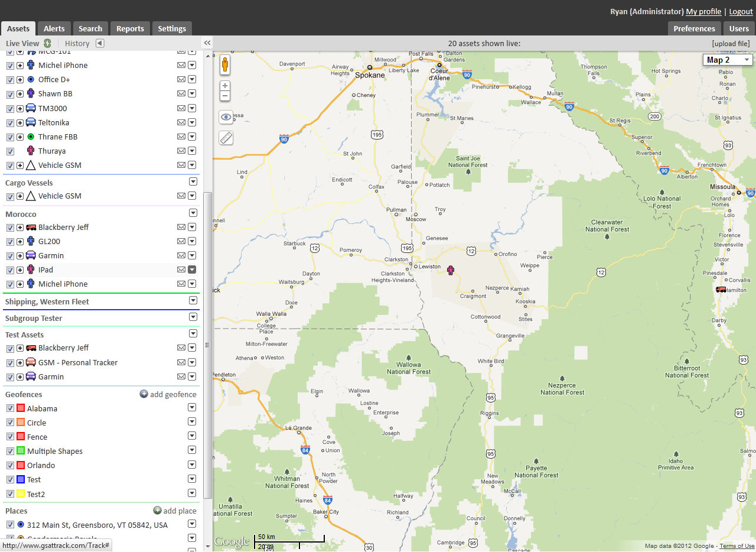Collapse the sidebar with the double arrow icon
The image size is (756, 552).
pyautogui.click(x=207, y=43)
